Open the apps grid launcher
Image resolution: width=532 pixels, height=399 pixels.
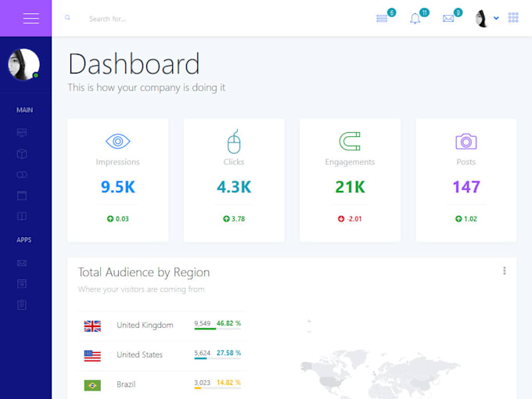tap(513, 17)
